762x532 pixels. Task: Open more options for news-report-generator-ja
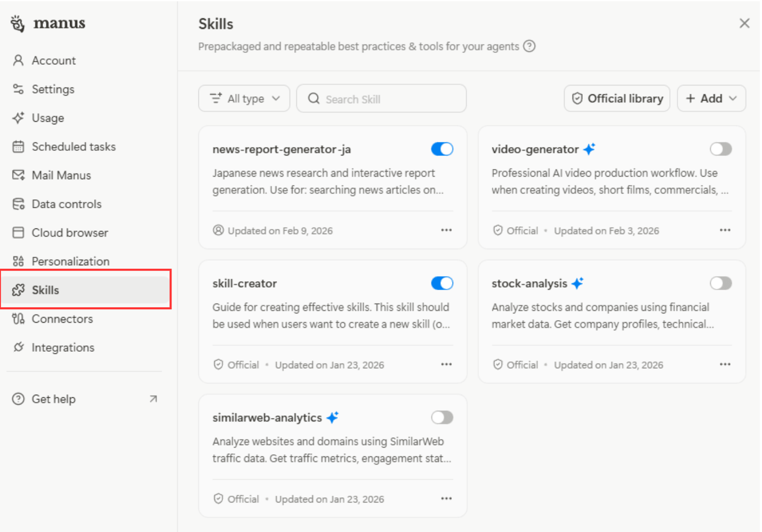pos(446,230)
